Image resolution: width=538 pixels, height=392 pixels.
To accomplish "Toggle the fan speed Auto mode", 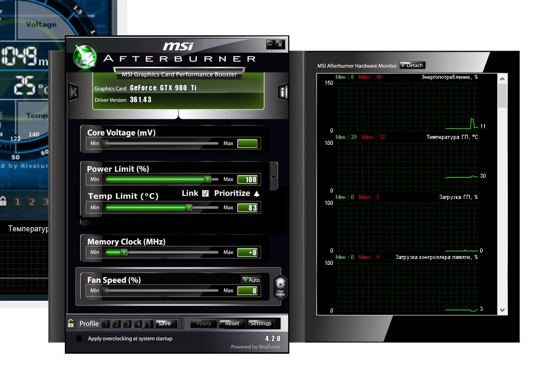I will point(251,280).
